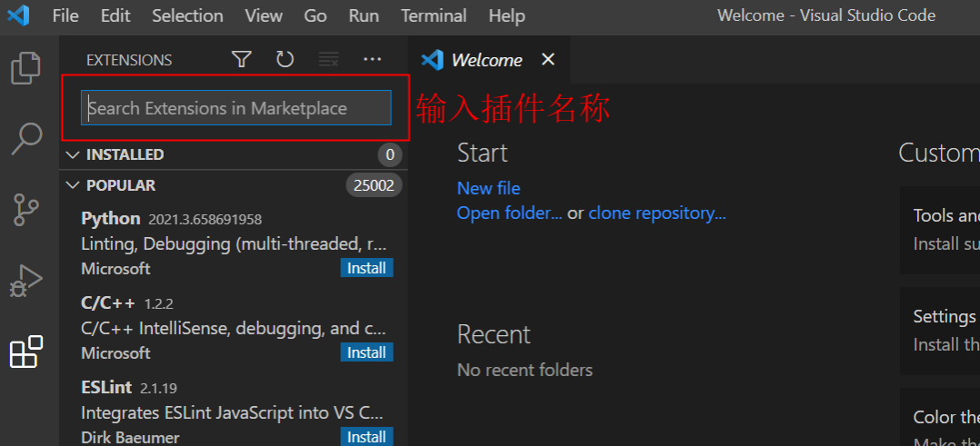980x446 pixels.
Task: Open the Source Control view
Action: (25, 209)
